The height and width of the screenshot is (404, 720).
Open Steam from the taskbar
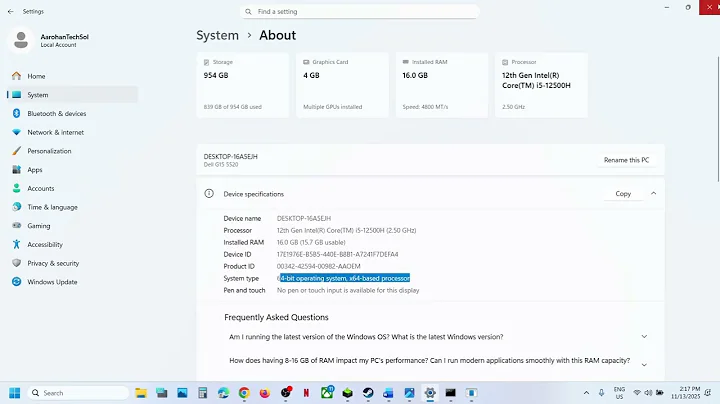pyautogui.click(x=368, y=393)
